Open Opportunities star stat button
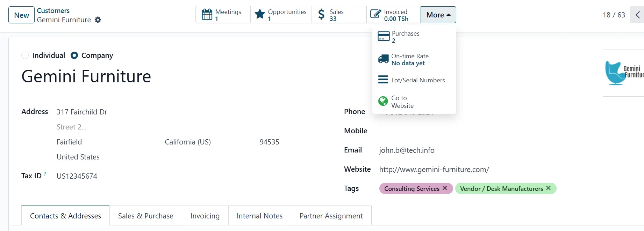644x231 pixels. [x=281, y=15]
